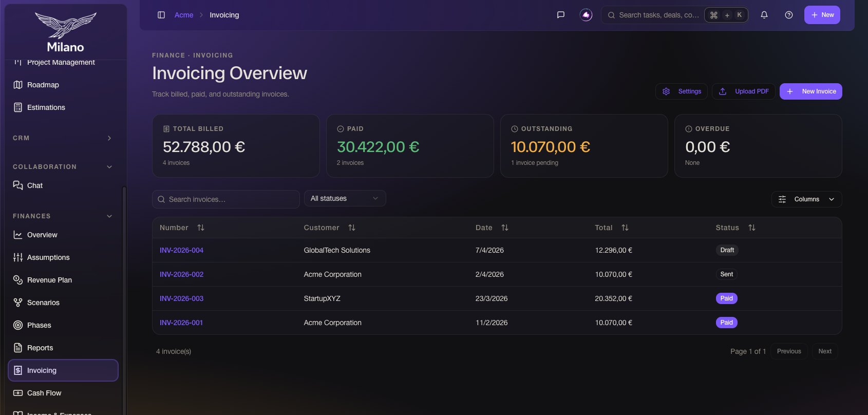The image size is (868, 415).
Task: Click the Next page button
Action: tap(825, 351)
